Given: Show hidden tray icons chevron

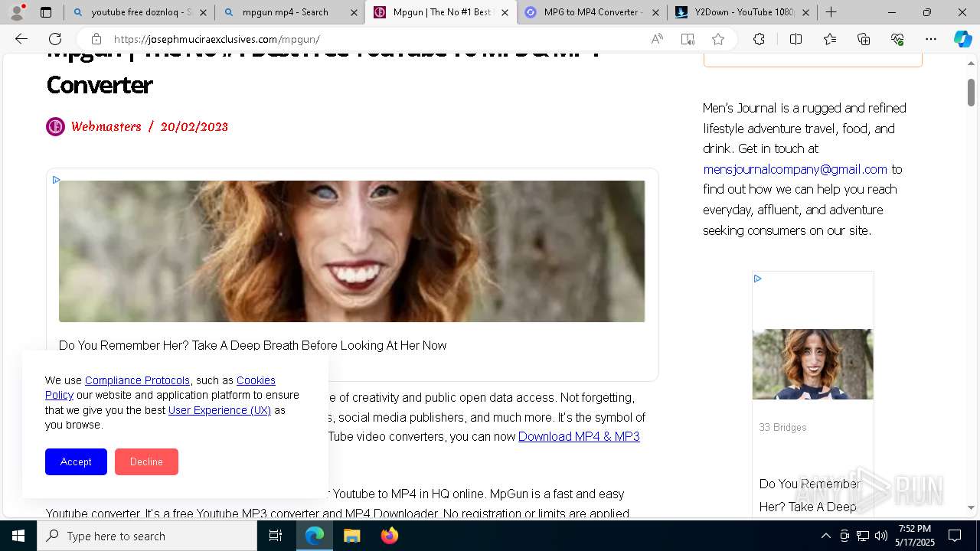Looking at the screenshot, I should 825,536.
